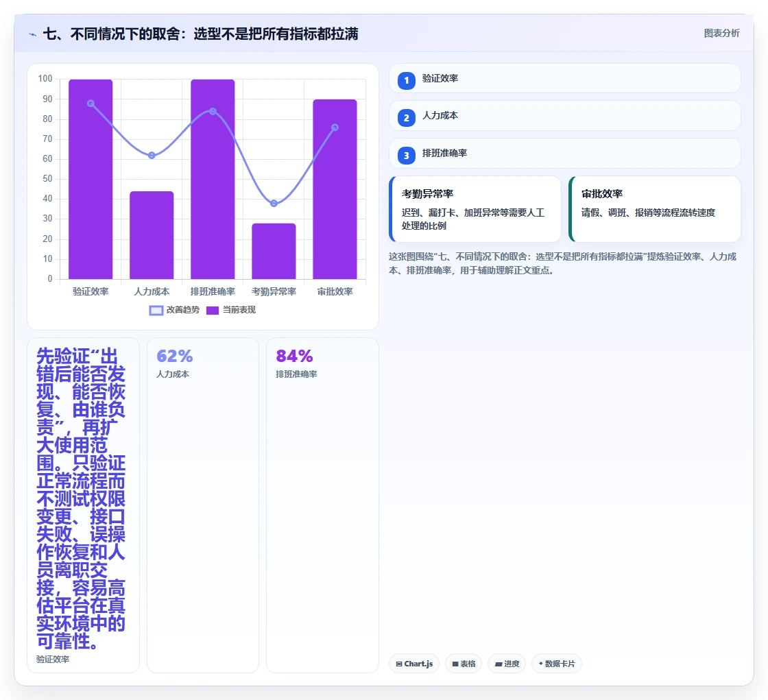Click the description 请假、调班、报销等流程流转速度
The height and width of the screenshot is (700, 768).
tap(648, 213)
